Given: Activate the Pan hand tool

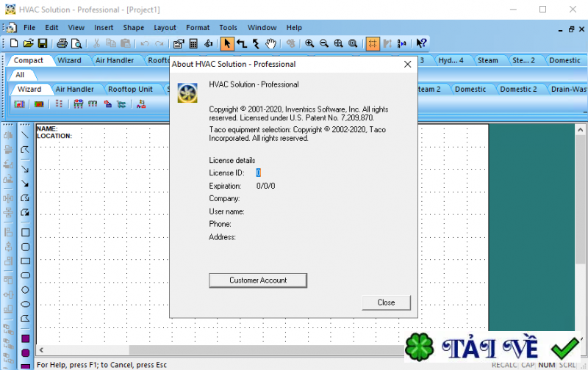Looking at the screenshot, I should [270, 43].
